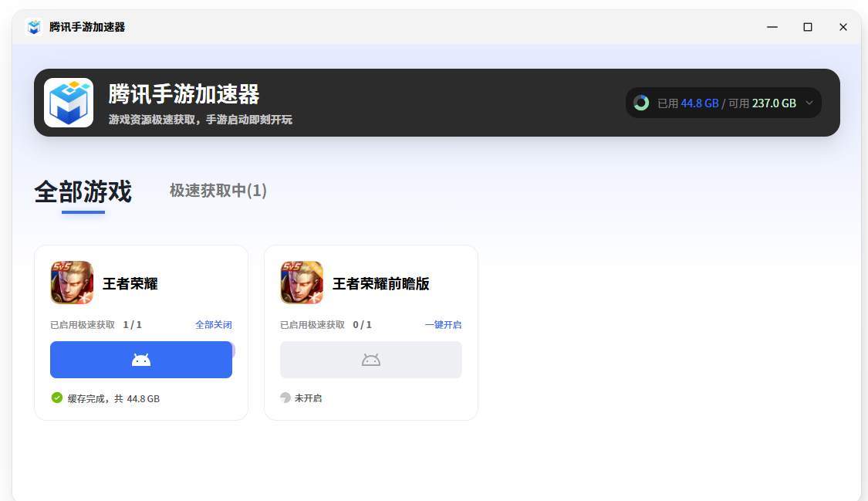Open the 王者荣耀前瞻版 game icon
This screenshot has width=868, height=501.
pyautogui.click(x=302, y=283)
